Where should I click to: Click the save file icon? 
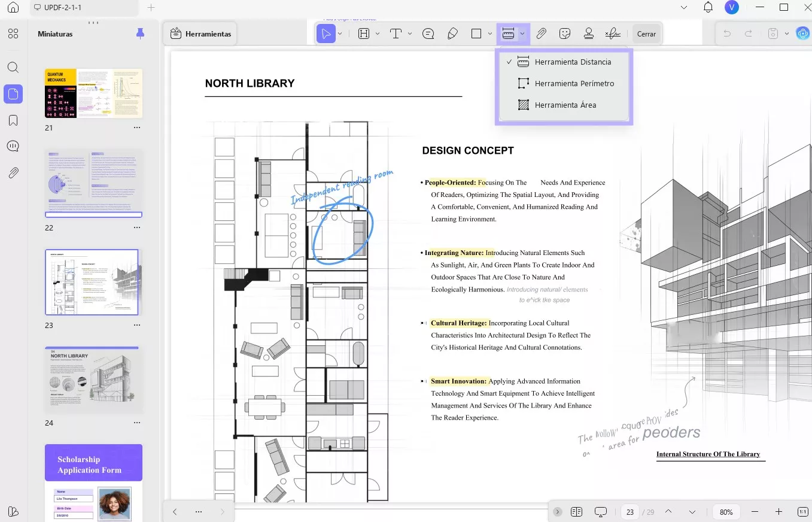coord(773,34)
